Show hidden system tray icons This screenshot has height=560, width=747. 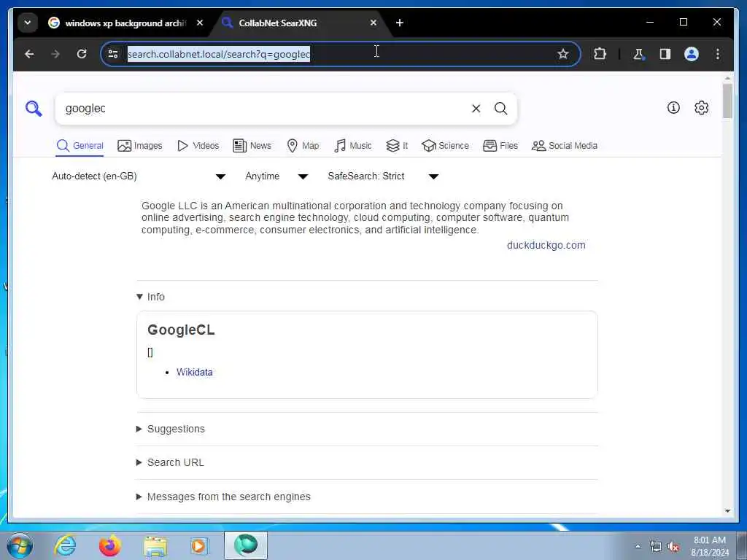click(638, 546)
